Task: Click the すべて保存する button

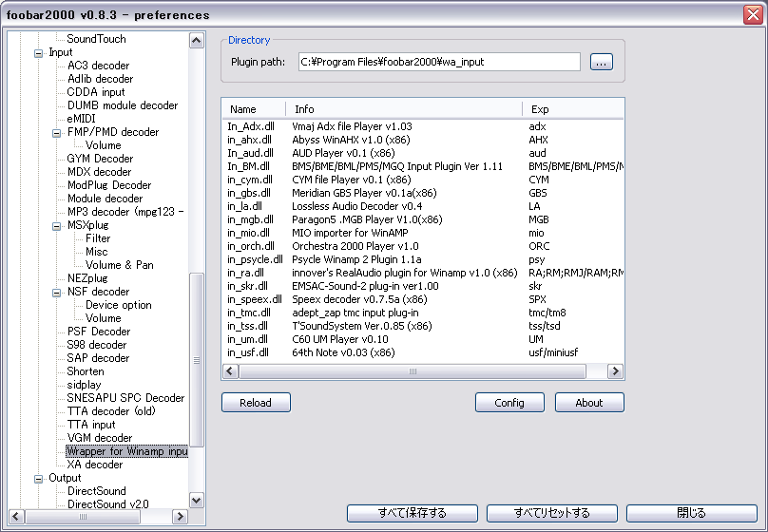Action: 413,513
